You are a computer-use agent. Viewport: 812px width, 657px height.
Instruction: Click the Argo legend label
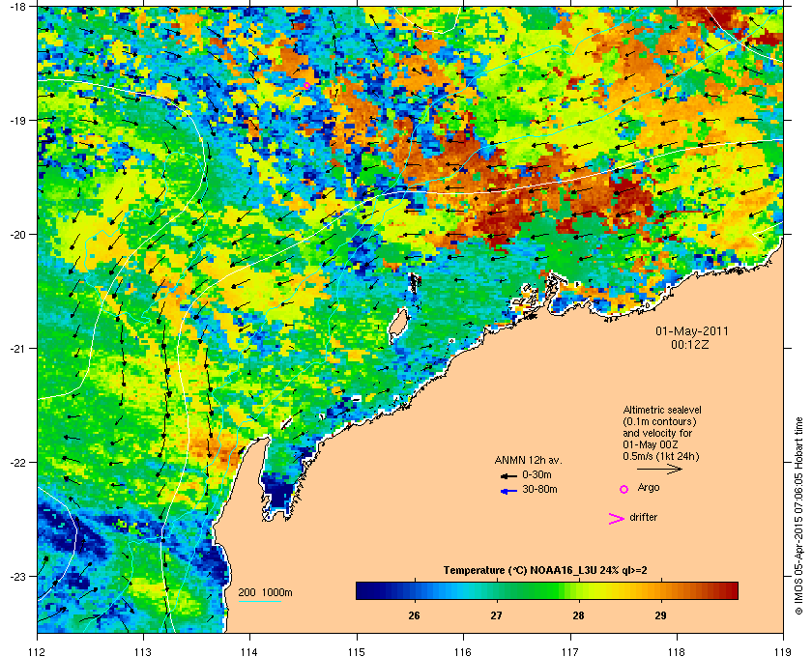coord(649,488)
